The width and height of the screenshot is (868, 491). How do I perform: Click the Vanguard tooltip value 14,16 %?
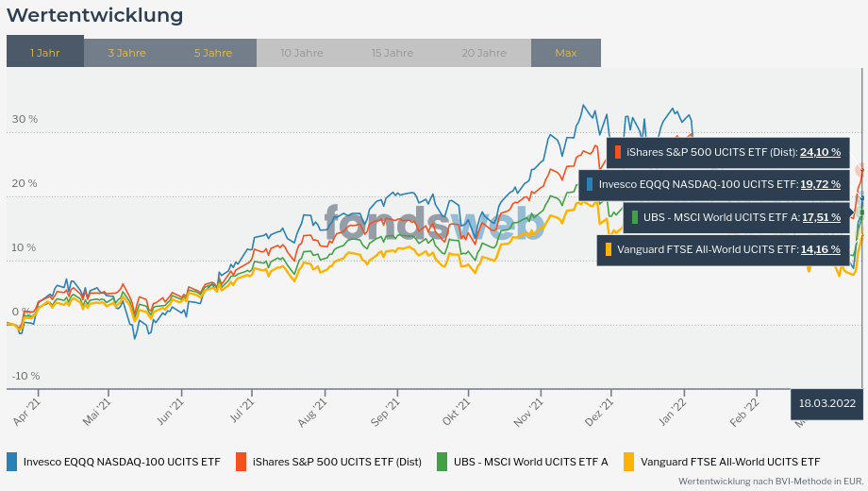click(x=820, y=249)
